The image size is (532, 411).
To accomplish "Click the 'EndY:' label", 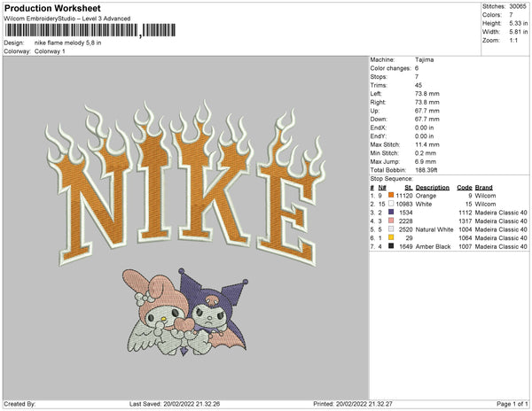I will (379, 136).
